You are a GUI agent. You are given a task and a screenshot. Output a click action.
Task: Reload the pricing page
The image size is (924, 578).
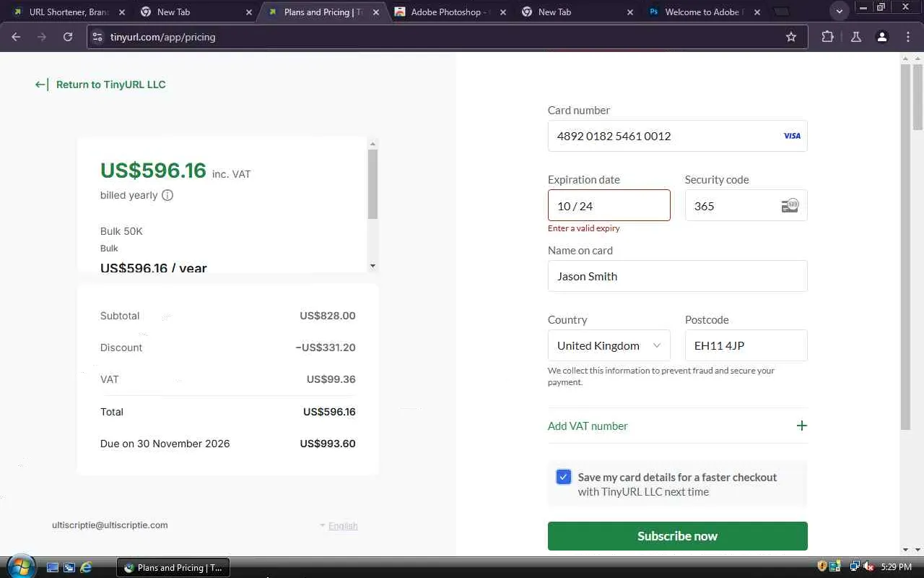point(68,37)
